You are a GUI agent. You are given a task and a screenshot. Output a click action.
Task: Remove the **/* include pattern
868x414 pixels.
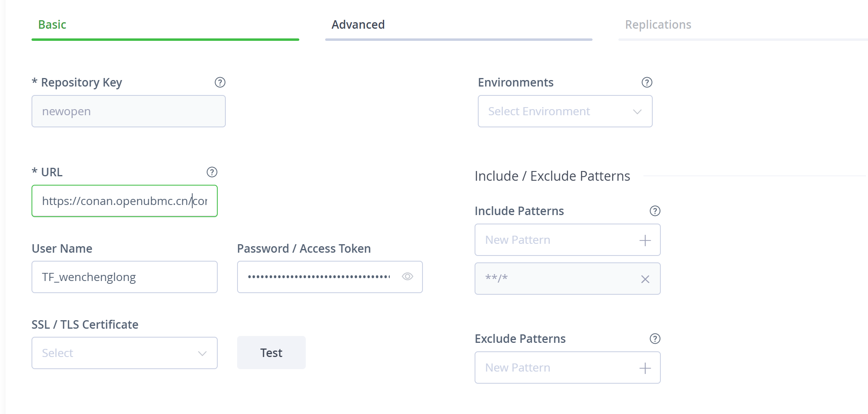(x=645, y=279)
